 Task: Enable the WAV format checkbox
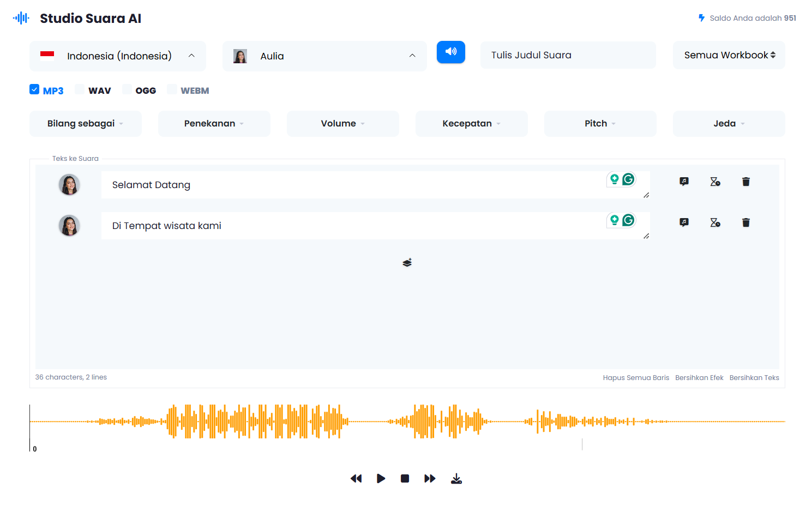click(80, 89)
